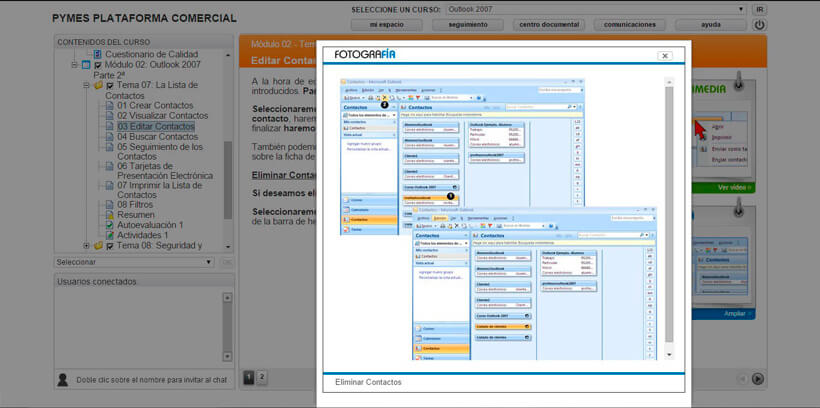Click the Usuarios conectados scroll up arrow

pos(227,297)
